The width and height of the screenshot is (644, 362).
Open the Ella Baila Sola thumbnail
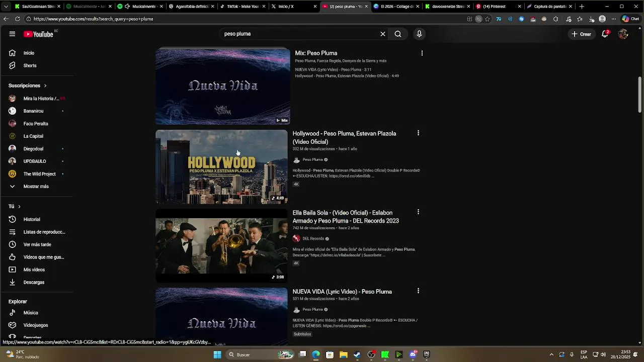tap(221, 246)
